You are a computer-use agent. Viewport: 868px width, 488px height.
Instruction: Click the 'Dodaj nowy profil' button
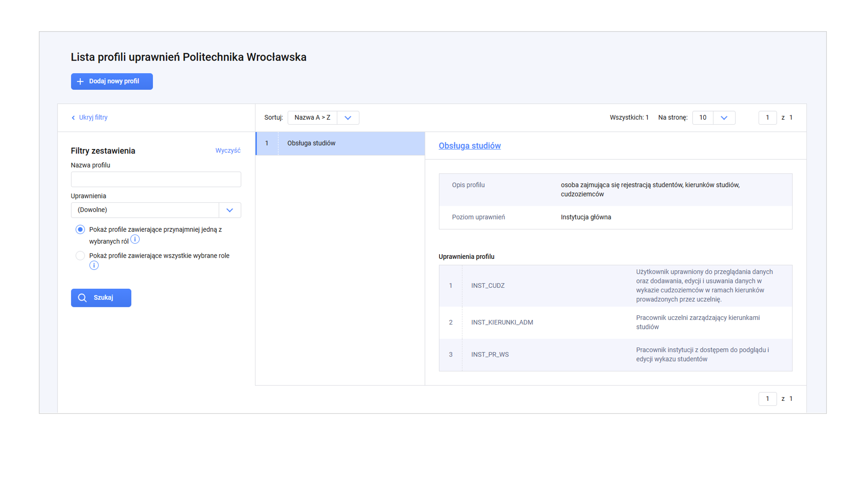(x=112, y=81)
